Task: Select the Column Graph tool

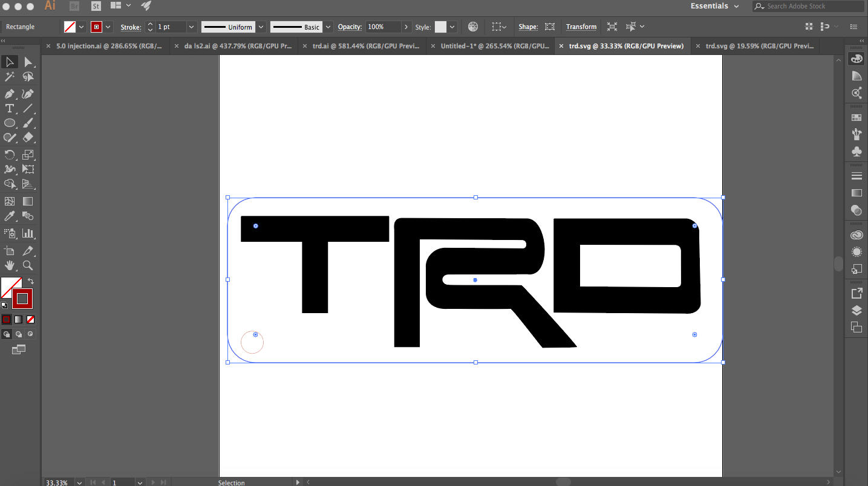Action: [28, 233]
